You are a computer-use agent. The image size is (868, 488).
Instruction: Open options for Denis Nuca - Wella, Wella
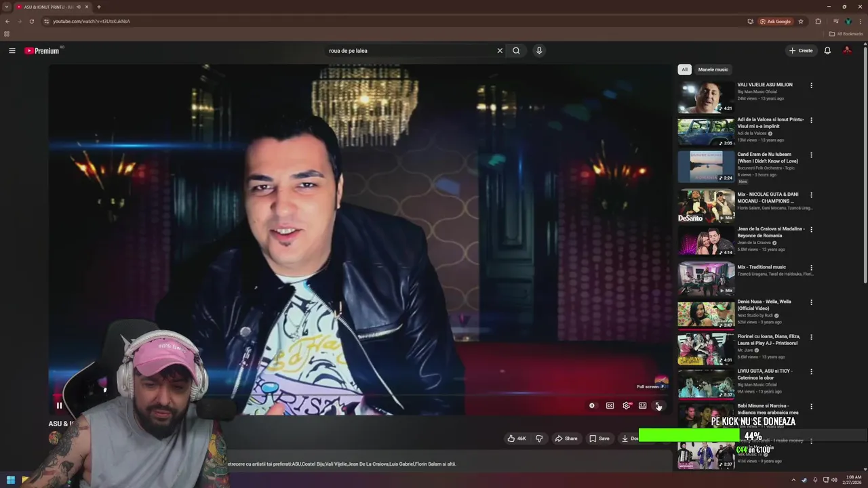[x=811, y=302]
